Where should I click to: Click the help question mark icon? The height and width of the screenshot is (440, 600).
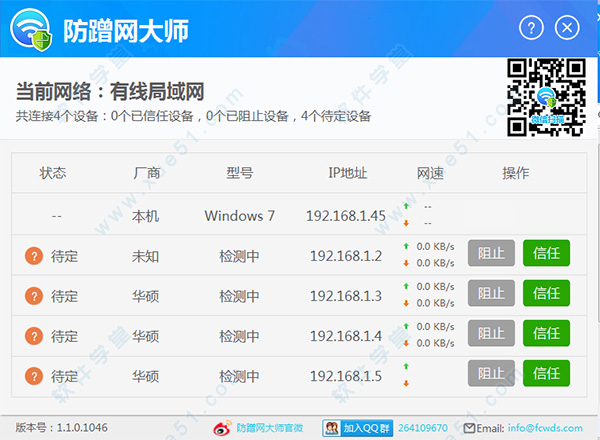(x=531, y=28)
